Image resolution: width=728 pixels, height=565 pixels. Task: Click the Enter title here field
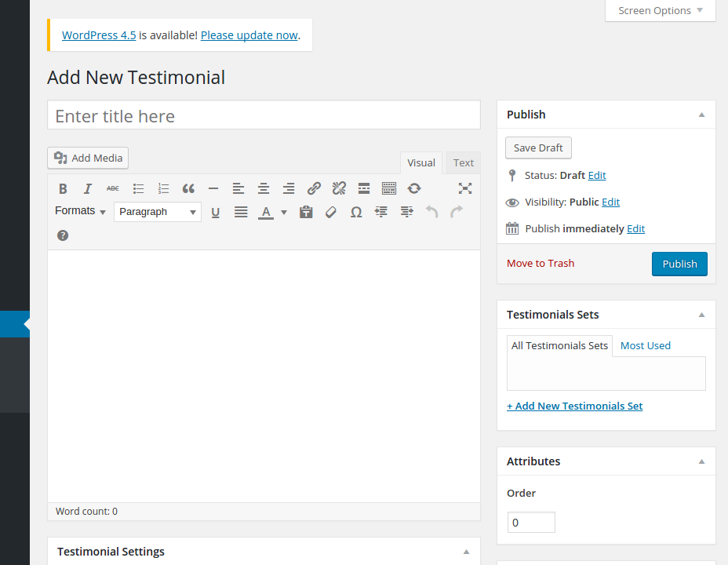[x=264, y=116]
